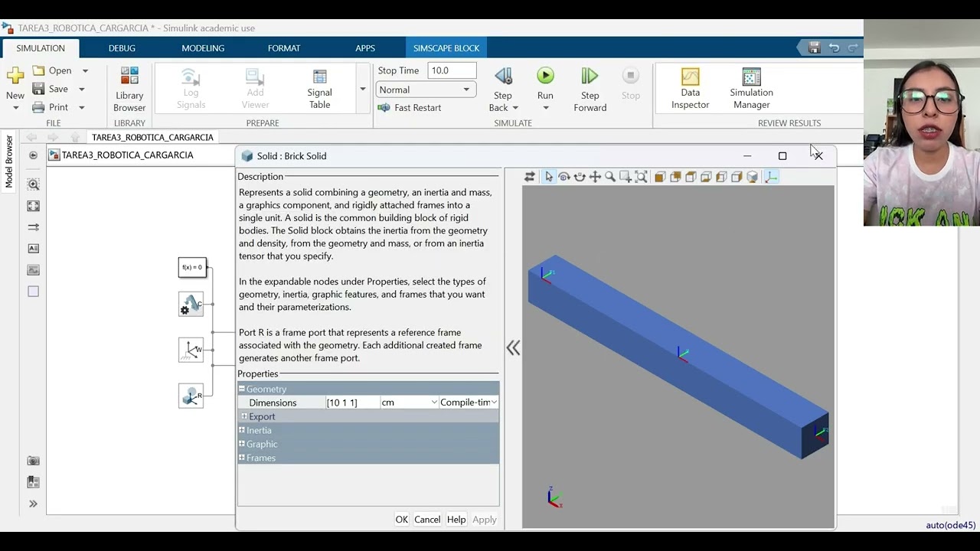Switch to the SIMULATION tab
The width and height of the screenshot is (980, 551).
pos(41,48)
